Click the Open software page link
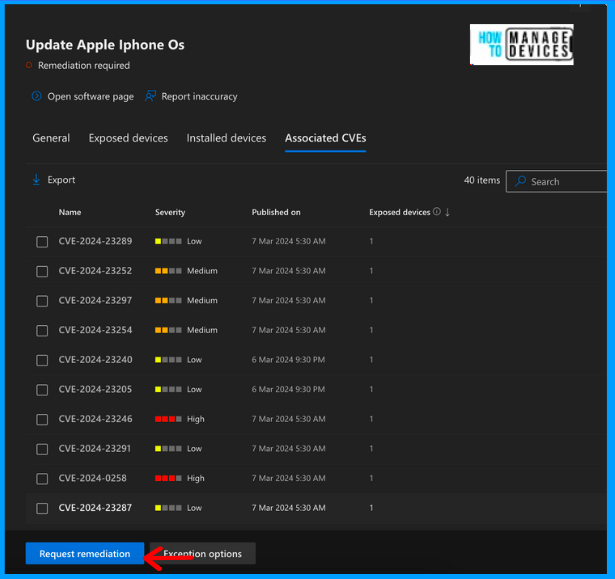This screenshot has width=615, height=579. click(91, 96)
